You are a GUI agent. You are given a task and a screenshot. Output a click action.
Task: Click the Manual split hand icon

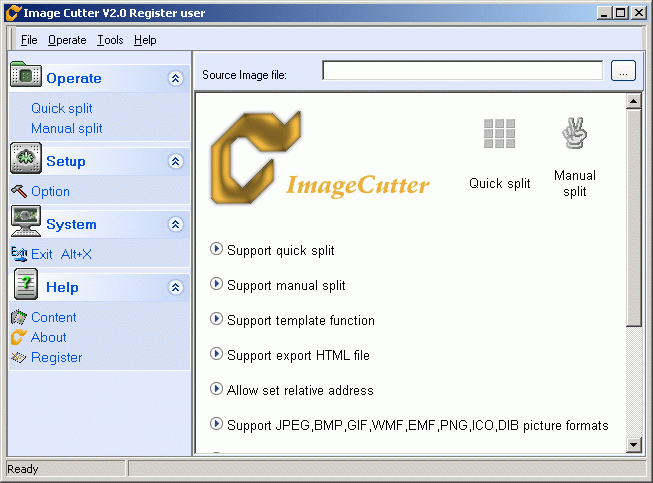coord(575,133)
